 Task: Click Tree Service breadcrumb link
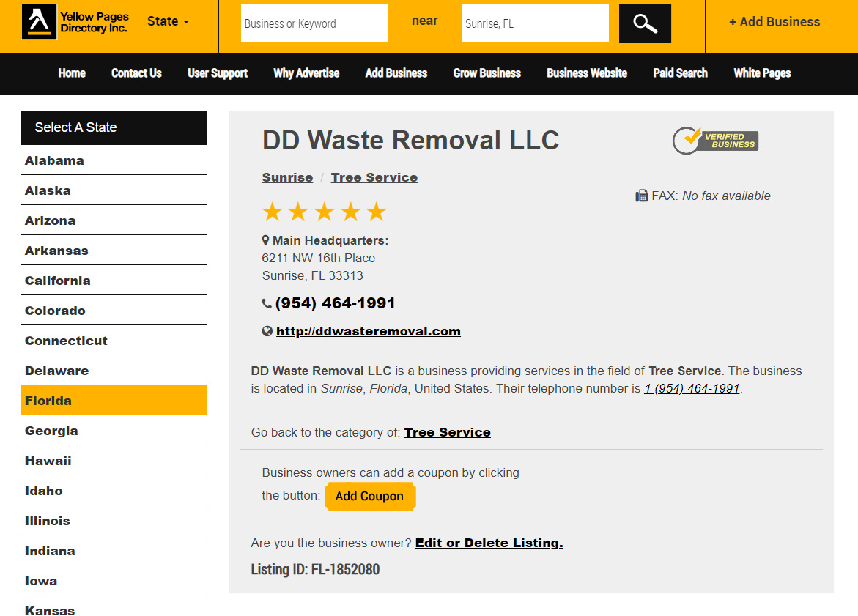click(x=374, y=177)
